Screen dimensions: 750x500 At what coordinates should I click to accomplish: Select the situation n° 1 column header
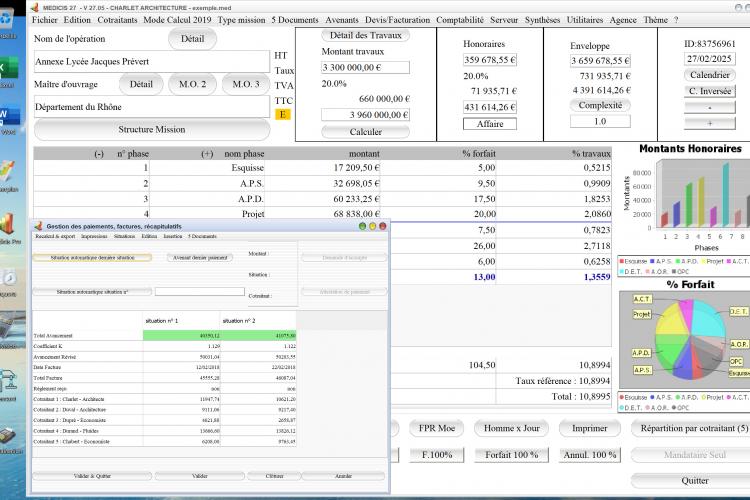(182, 321)
